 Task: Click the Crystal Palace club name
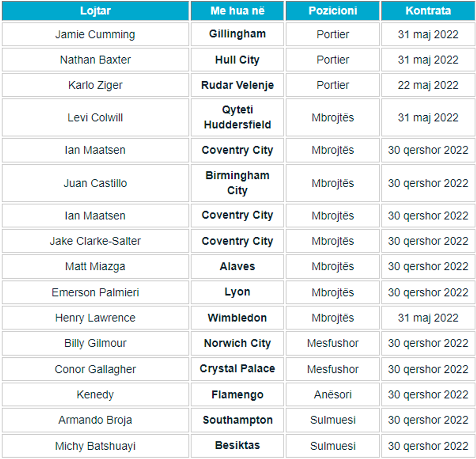(x=238, y=369)
